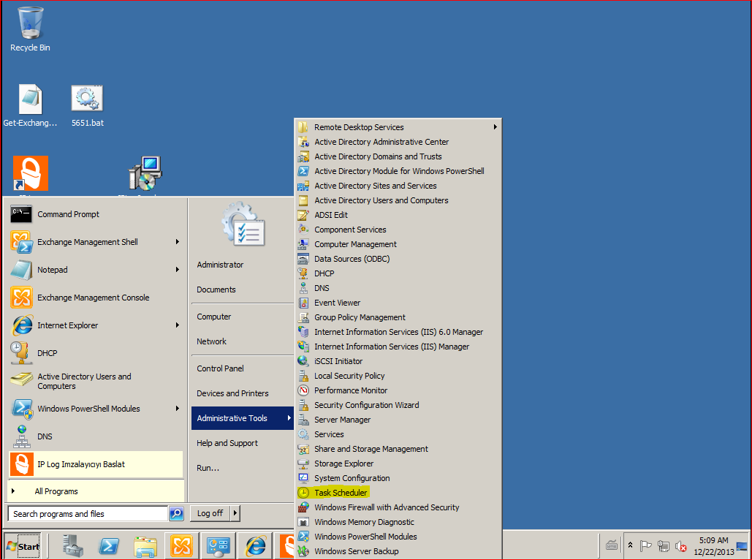Open Administrative Tools submenu
Viewport: 752px width, 560px height.
(242, 418)
